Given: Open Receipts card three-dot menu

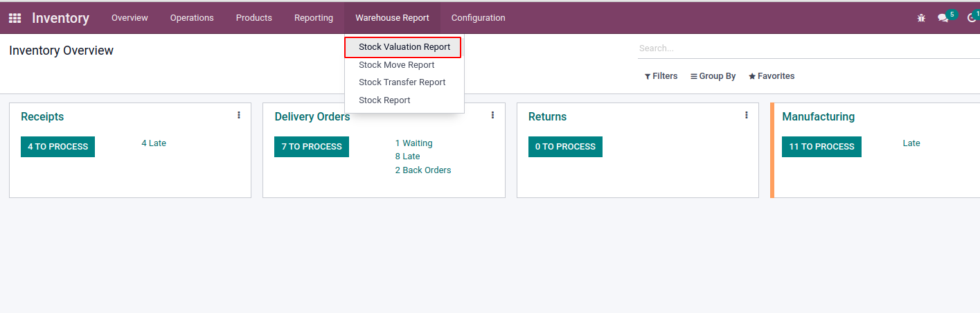Looking at the screenshot, I should (x=239, y=116).
